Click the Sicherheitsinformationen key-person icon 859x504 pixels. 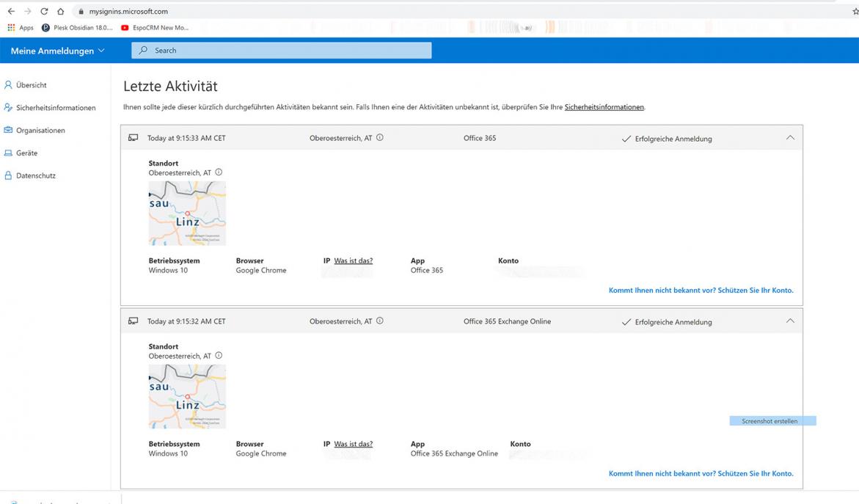coord(8,107)
